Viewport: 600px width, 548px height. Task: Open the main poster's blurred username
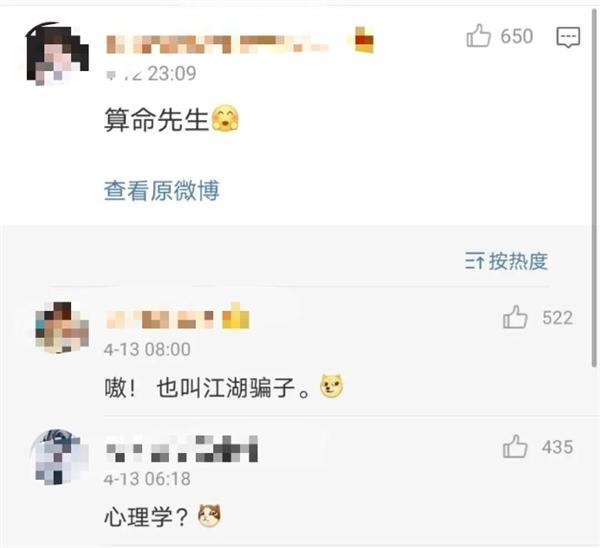click(217, 44)
